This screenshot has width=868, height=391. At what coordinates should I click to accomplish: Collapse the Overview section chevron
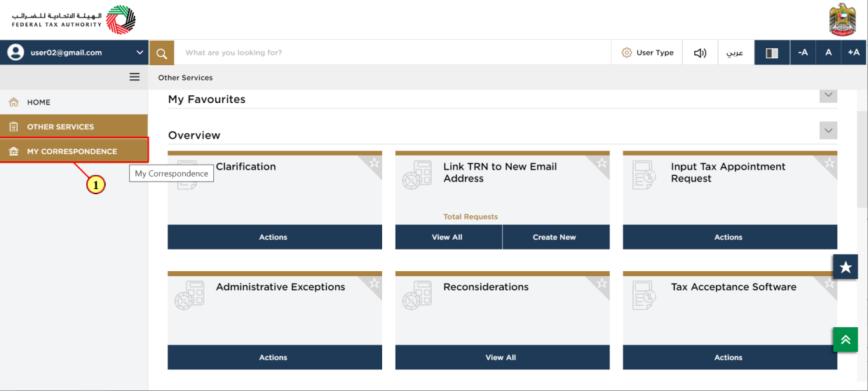tap(828, 130)
